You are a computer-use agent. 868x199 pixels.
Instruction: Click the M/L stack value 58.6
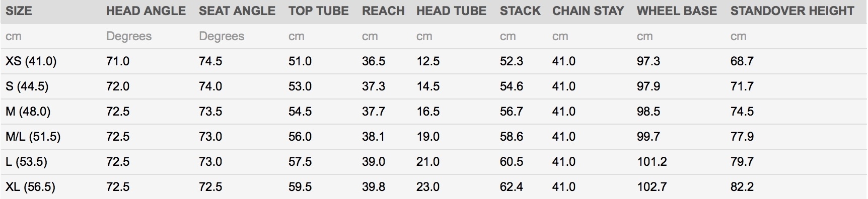(512, 137)
